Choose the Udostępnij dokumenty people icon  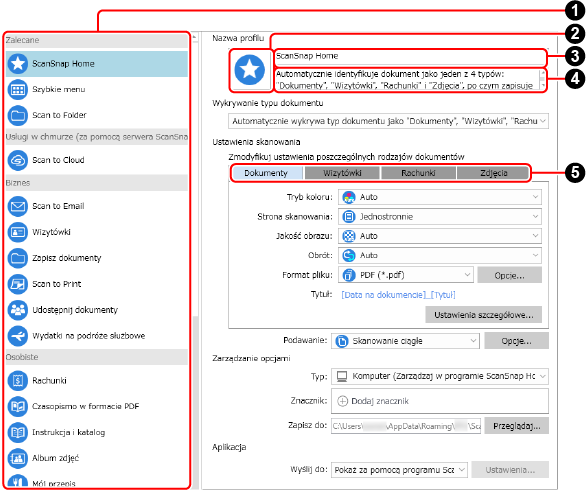pyautogui.click(x=18, y=310)
